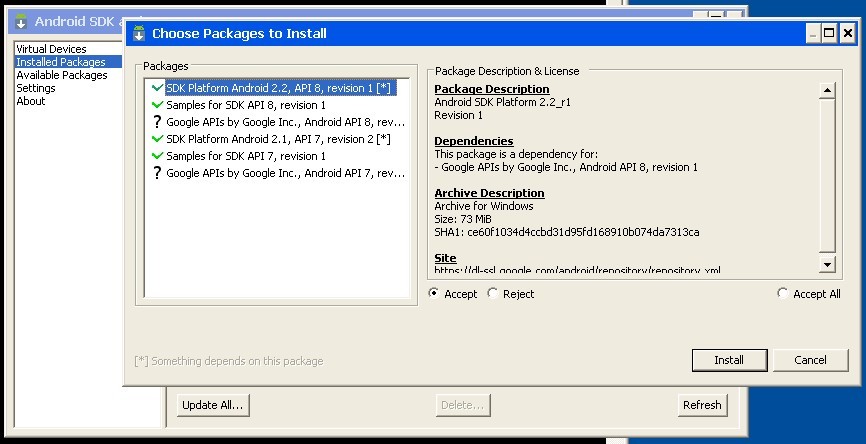This screenshot has height=444, width=866.
Task: Minimize the Choose Packages to Install dialog
Action: [x=812, y=33]
